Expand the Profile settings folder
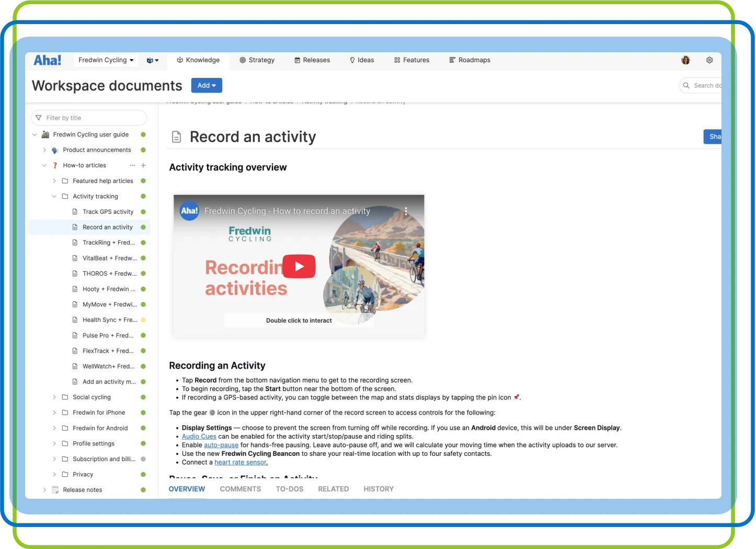 (54, 444)
